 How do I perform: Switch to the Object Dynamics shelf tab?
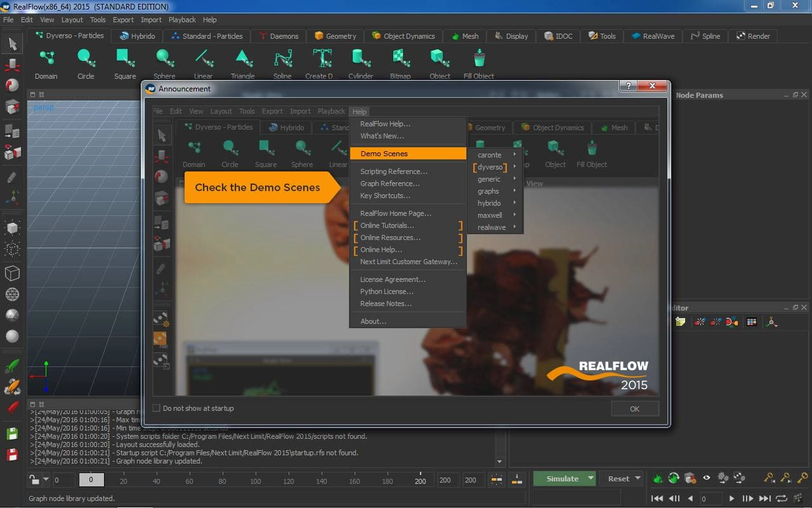point(403,36)
